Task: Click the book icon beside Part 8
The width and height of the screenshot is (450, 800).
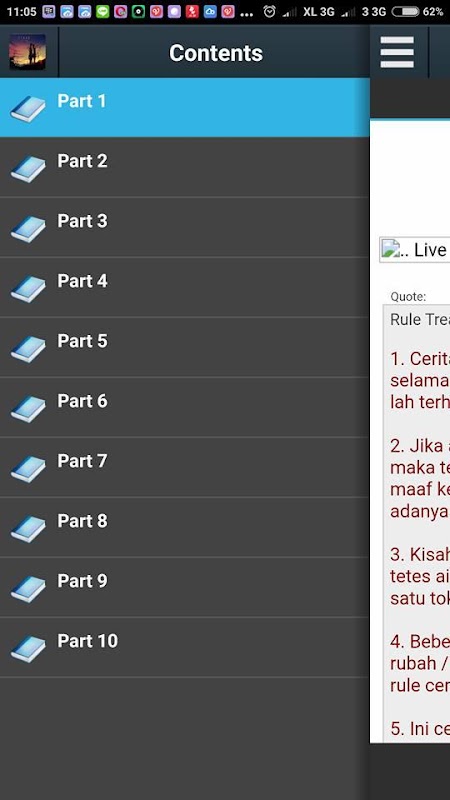Action: [x=28, y=528]
